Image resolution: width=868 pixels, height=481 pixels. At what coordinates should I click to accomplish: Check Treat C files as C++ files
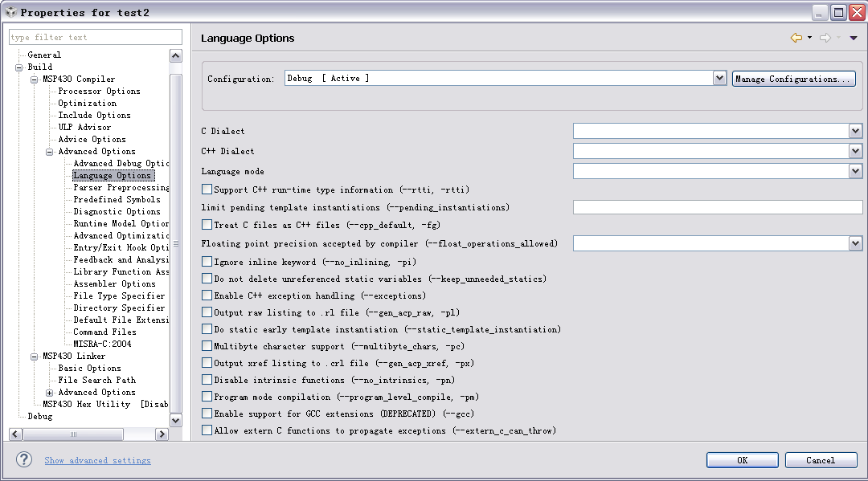(207, 225)
